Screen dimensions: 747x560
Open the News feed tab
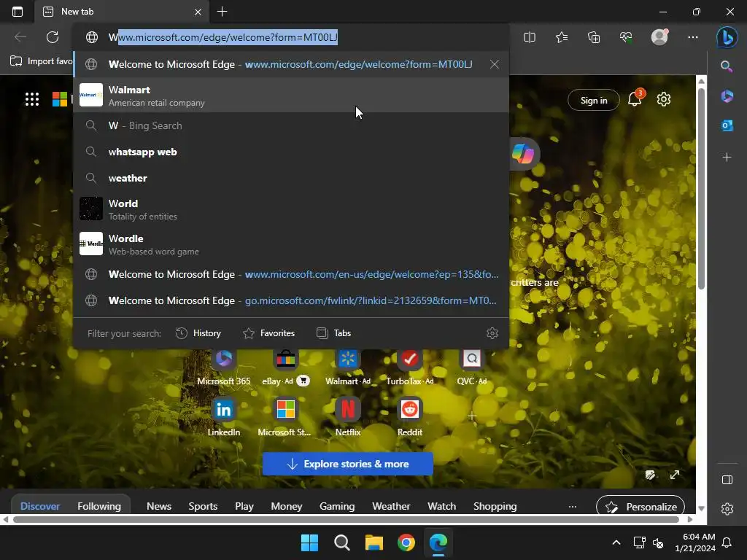pos(158,506)
